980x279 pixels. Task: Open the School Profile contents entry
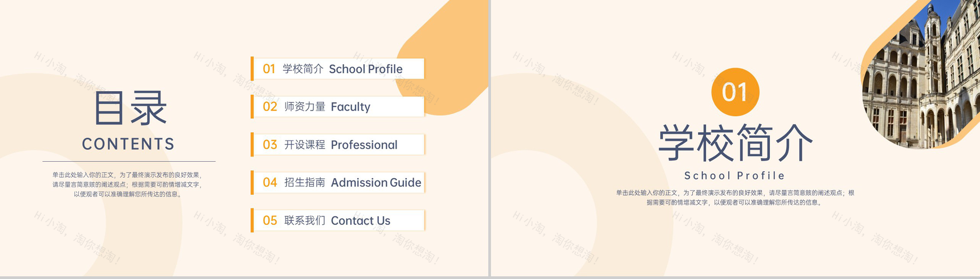(343, 69)
